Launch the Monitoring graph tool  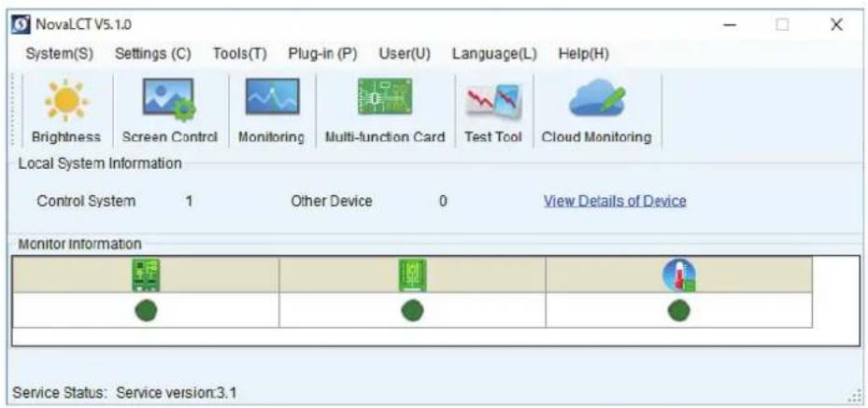272,110
